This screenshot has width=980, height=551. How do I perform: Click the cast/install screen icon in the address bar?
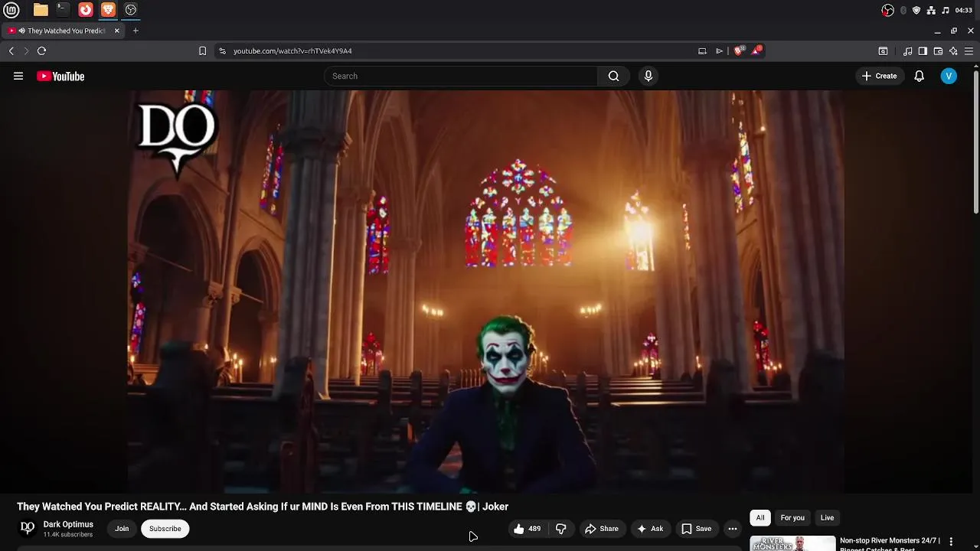point(702,51)
